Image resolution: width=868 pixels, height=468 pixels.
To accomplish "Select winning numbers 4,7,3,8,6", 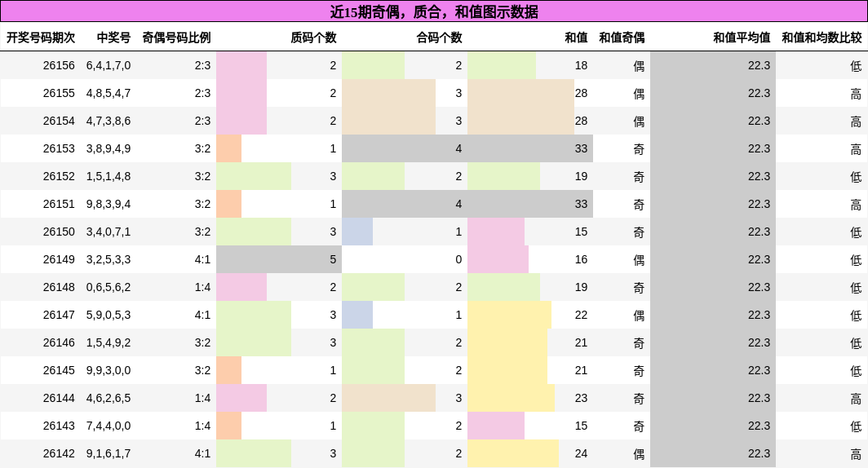I will (x=108, y=121).
